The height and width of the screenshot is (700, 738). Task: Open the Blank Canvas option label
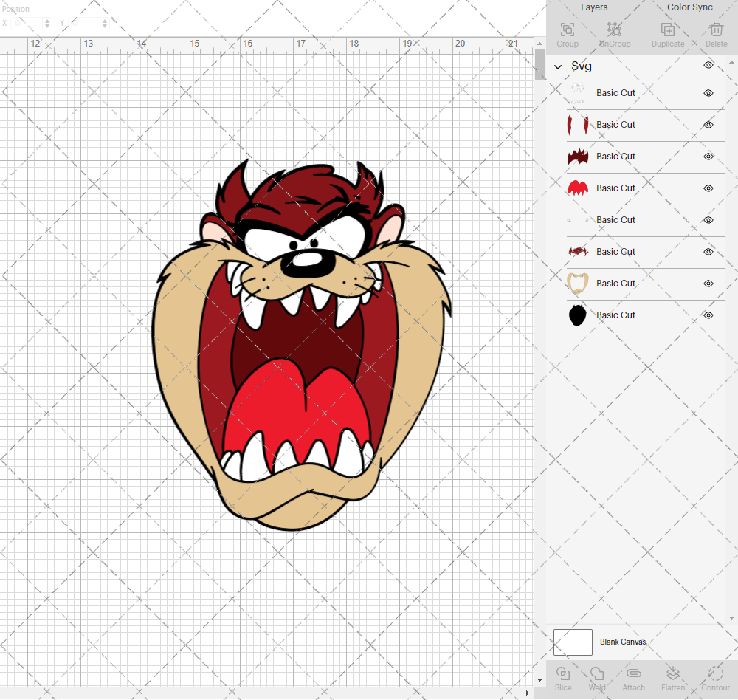coord(623,642)
